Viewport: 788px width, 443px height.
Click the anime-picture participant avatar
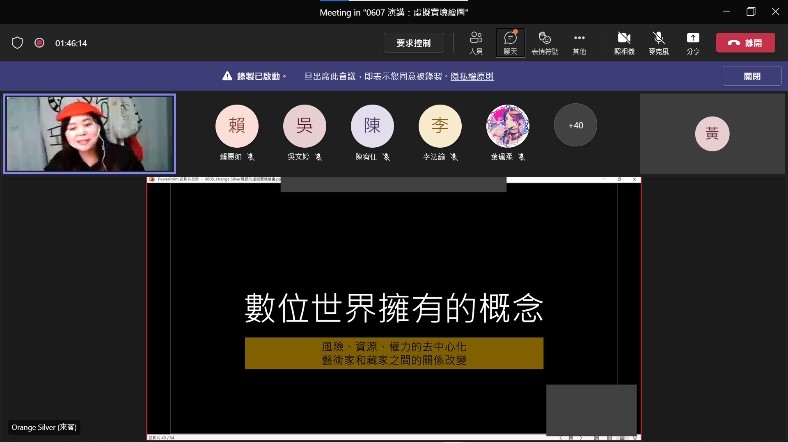pyautogui.click(x=507, y=126)
